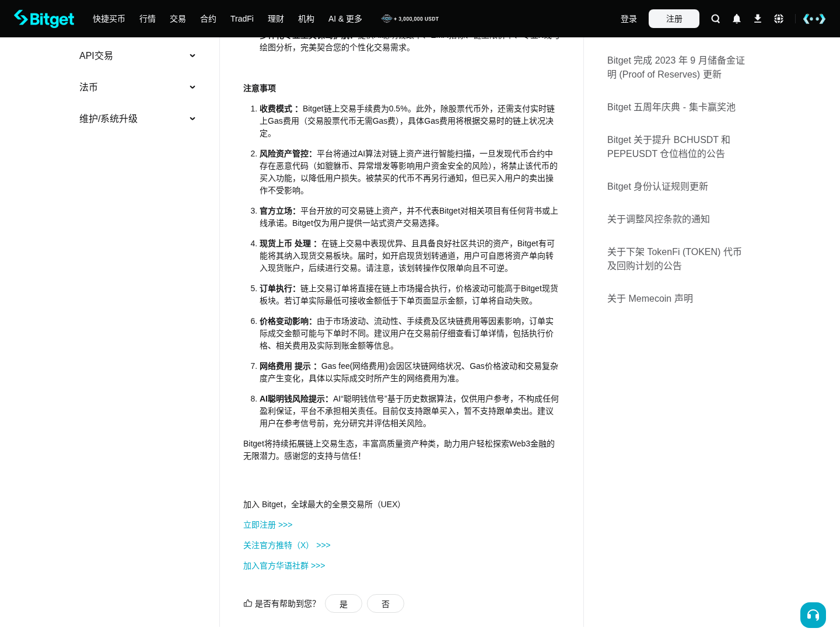Viewport: 840px width, 642px height.
Task: Open Bitget 五周年庆典 - 集卡赢奖池 article
Action: click(671, 107)
